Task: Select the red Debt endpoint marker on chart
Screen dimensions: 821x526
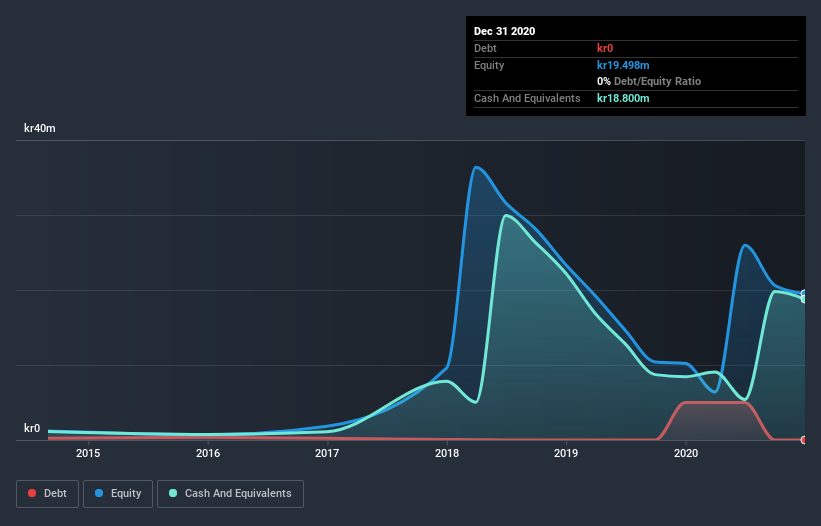Action: coord(804,440)
